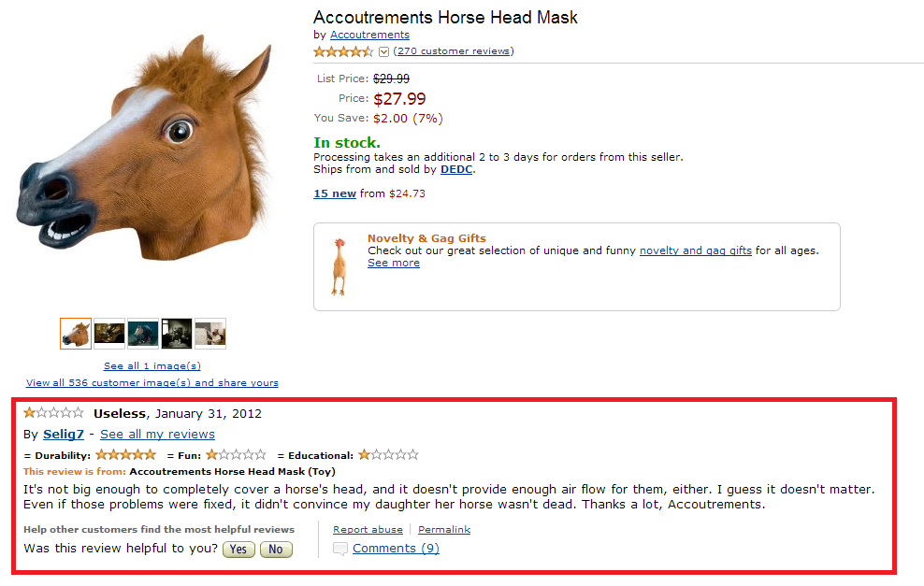Click the Durability five-star rating
The width and height of the screenshot is (924, 586).
click(125, 455)
